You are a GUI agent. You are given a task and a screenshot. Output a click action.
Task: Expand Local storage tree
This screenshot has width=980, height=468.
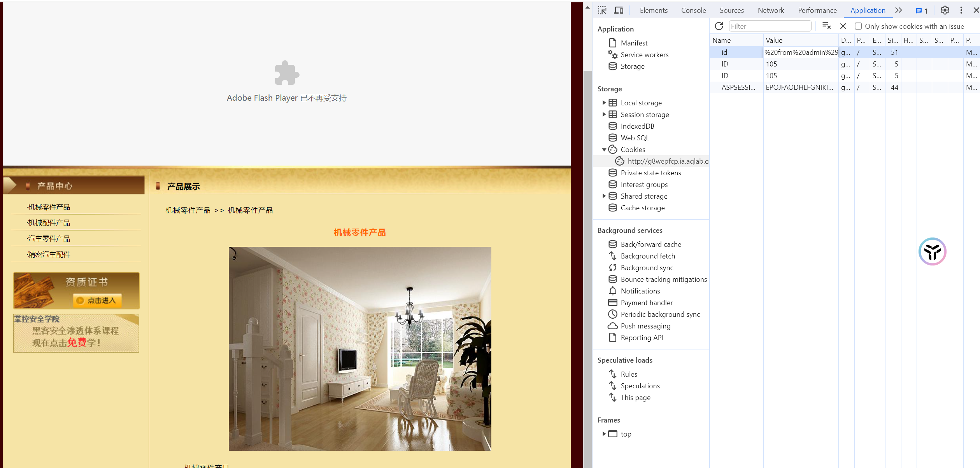(x=604, y=103)
